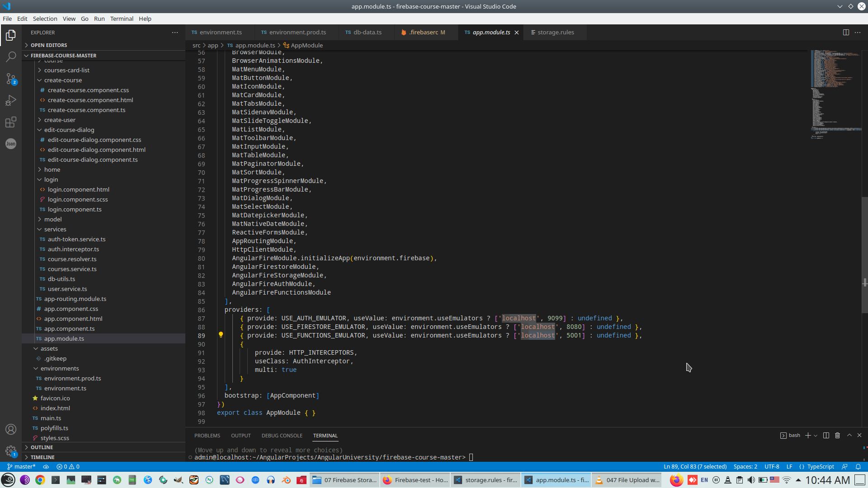Click the master* branch status item

21,466
